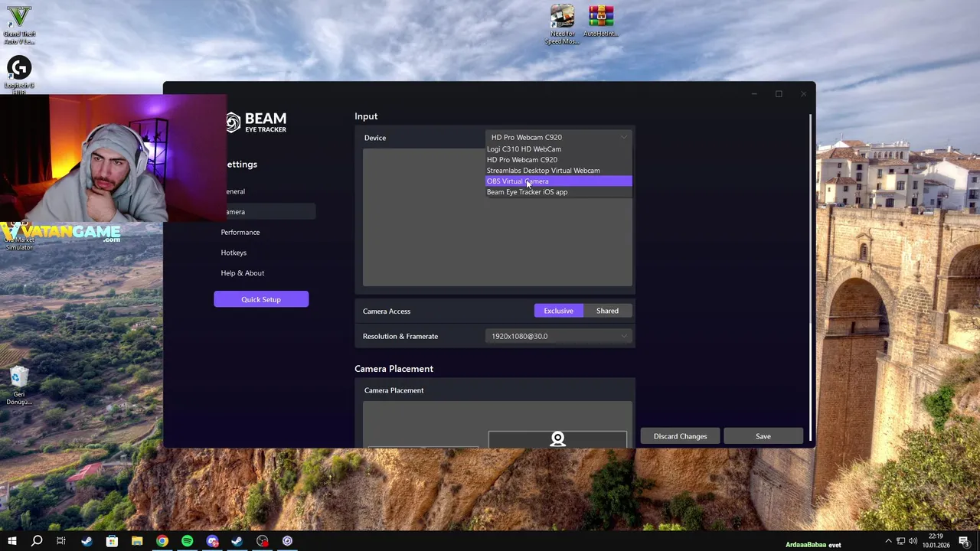Close the Beam Eye Tracker window
Screen dimensions: 980x551
803,94
